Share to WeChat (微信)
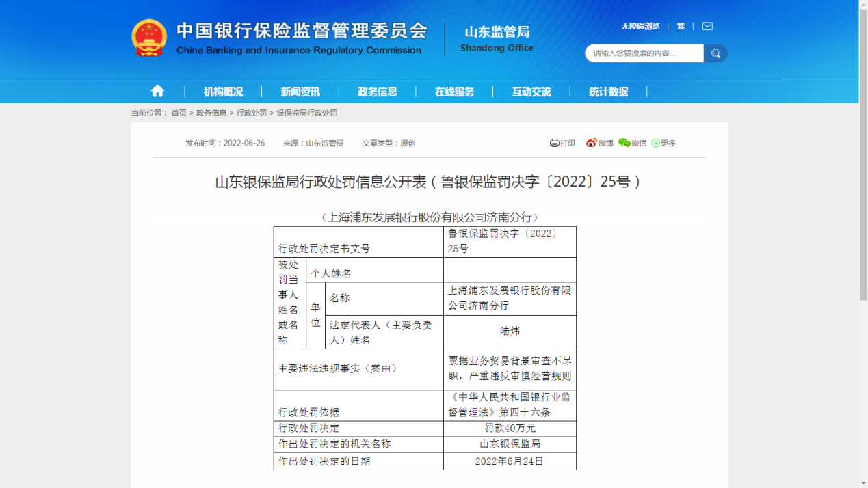This screenshot has height=488, width=868. 633,143
